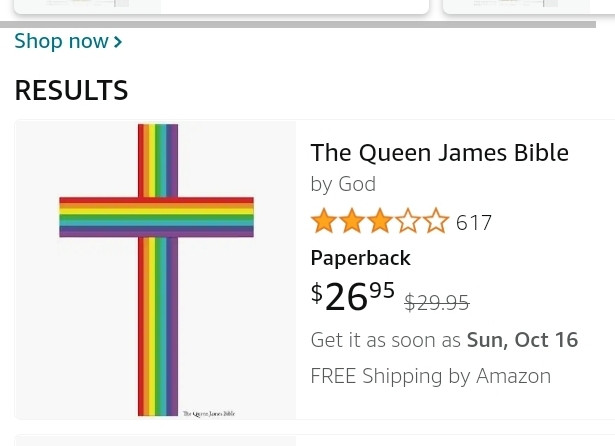Click the chevron arrow beside Shop now

coord(118,42)
